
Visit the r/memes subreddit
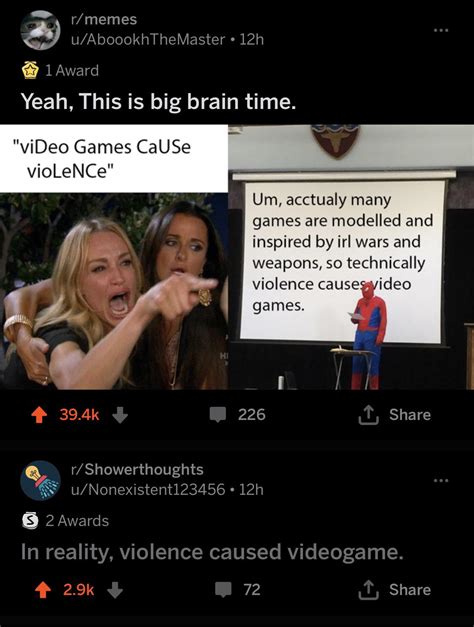pos(104,19)
